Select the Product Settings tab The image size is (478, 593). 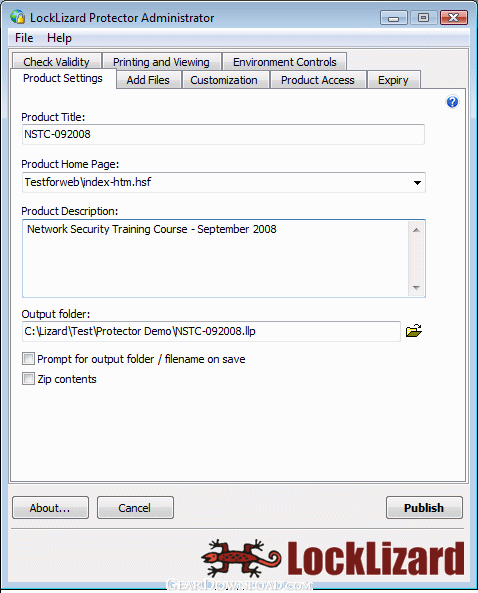(63, 78)
